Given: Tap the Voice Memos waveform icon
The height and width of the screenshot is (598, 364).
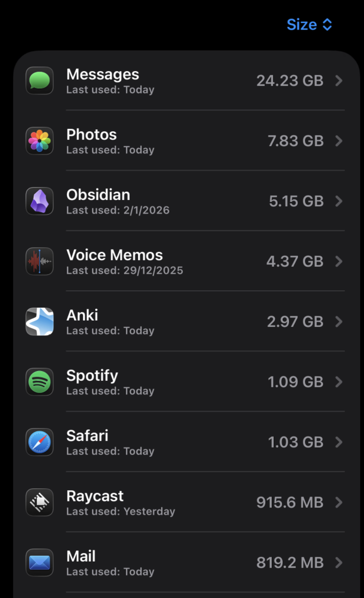Looking at the screenshot, I should pyautogui.click(x=39, y=262).
